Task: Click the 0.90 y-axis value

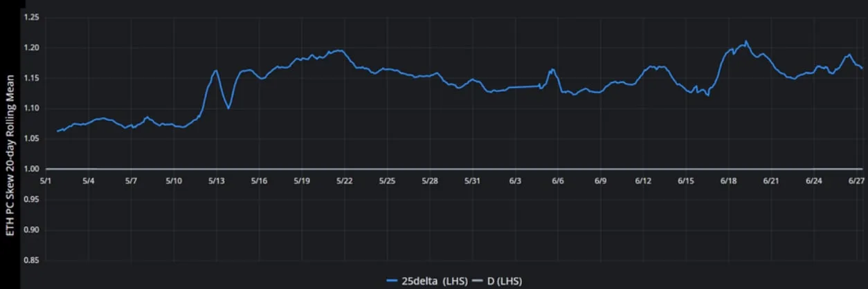Action: click(x=31, y=230)
